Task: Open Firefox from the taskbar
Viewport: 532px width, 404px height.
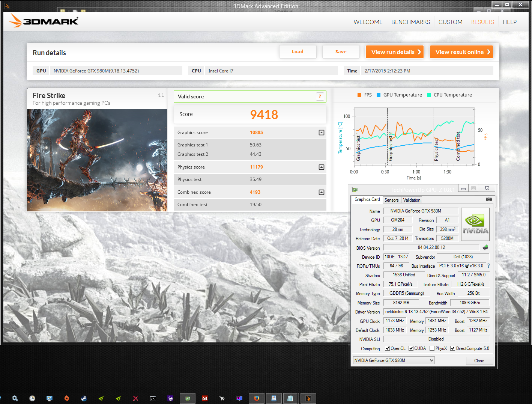Action: (x=257, y=398)
